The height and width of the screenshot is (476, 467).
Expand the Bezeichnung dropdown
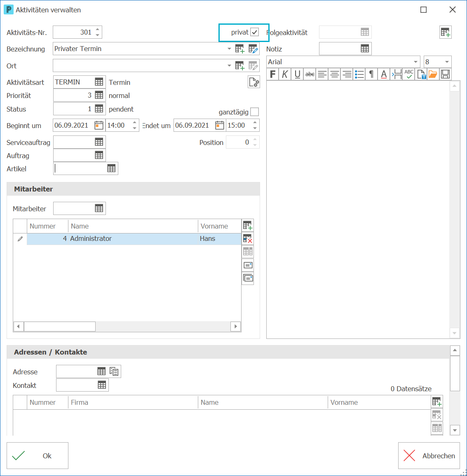pos(229,49)
